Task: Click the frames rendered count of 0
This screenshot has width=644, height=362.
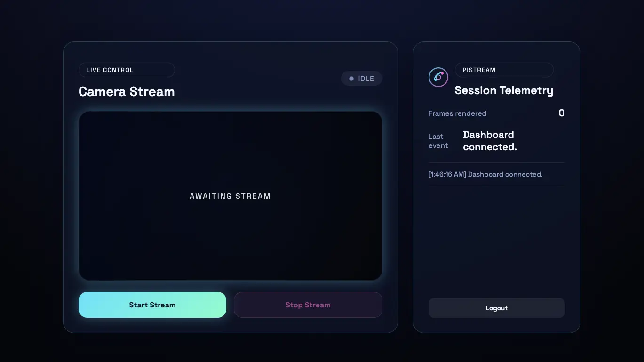Action: pyautogui.click(x=561, y=113)
